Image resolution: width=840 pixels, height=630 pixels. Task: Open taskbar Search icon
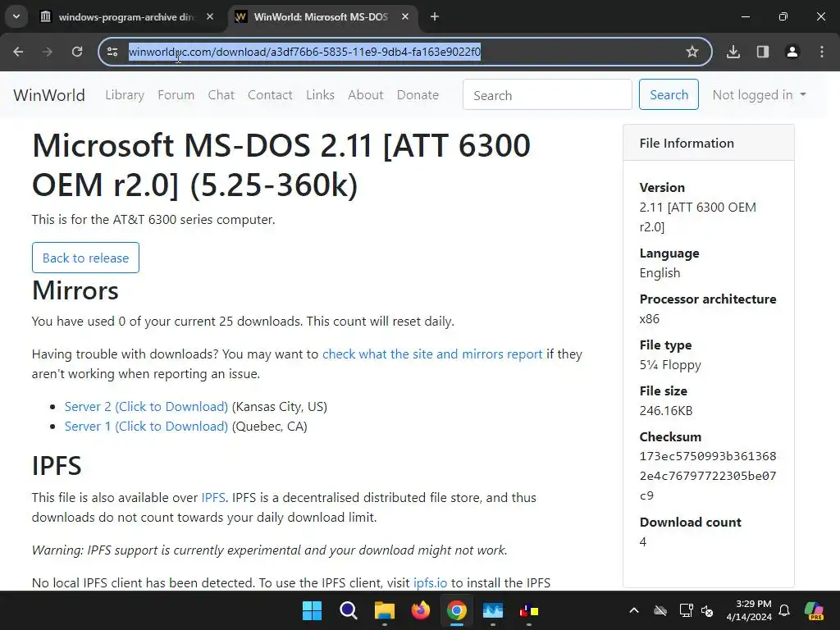coord(348,610)
